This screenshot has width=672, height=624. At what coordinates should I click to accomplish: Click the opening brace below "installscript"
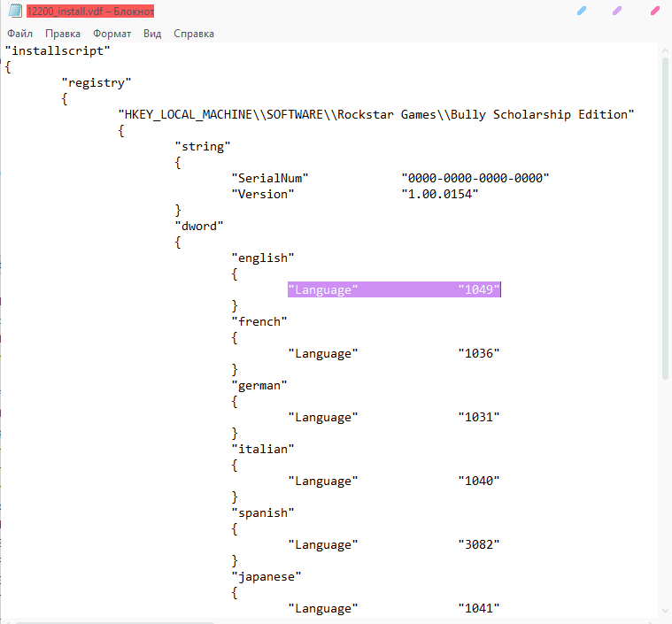coord(8,67)
